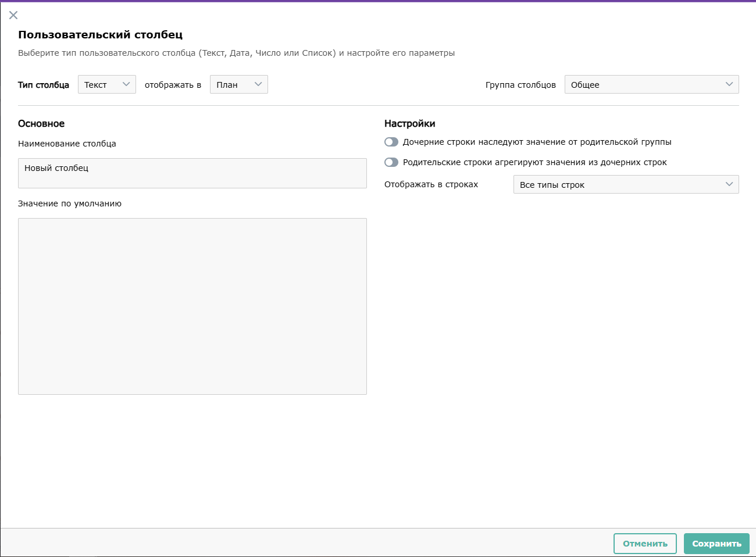This screenshot has width=756, height=557.
Task: Save the column with Сохранить button
Action: [x=716, y=544]
